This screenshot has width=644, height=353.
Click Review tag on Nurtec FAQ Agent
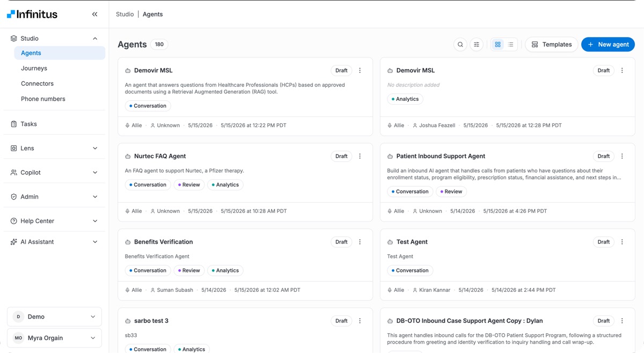click(x=189, y=185)
